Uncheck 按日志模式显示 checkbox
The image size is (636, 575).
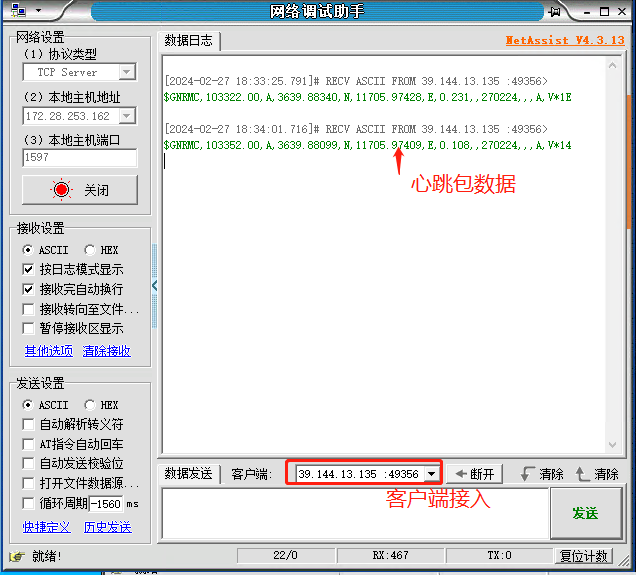tap(28, 269)
